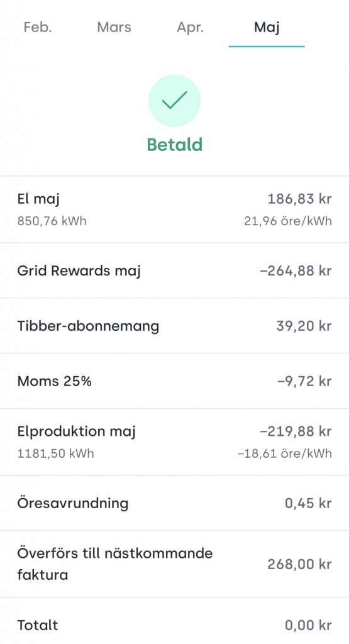
Task: Open Överförs till nästkommande faktura row
Action: [175, 564]
